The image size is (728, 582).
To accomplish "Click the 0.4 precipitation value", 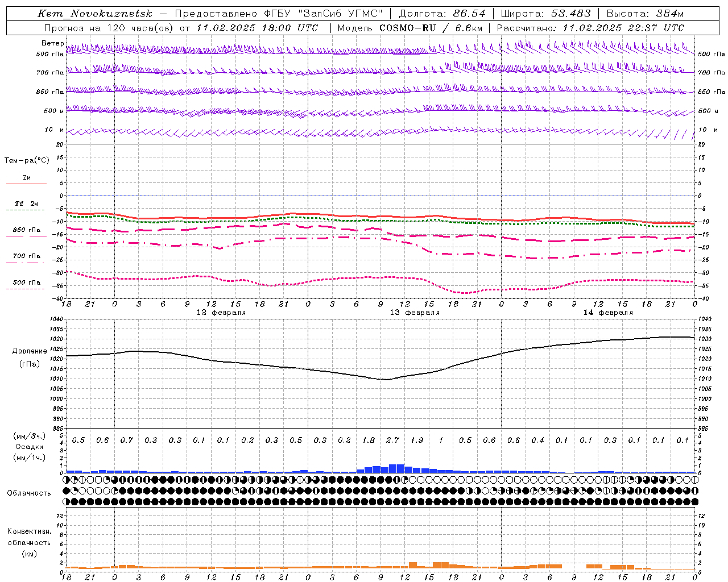I will (x=537, y=440).
